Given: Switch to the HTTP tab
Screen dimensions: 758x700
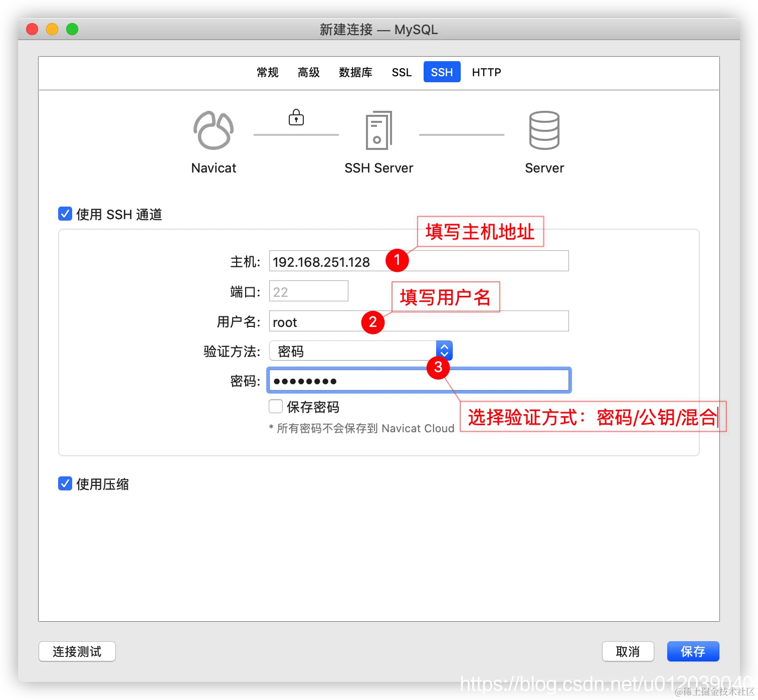Looking at the screenshot, I should (485, 72).
